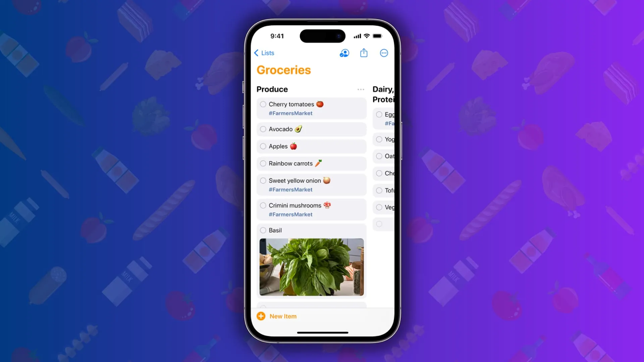Tap the share icon to share list
Screen dimensions: 644x362
(x=364, y=53)
